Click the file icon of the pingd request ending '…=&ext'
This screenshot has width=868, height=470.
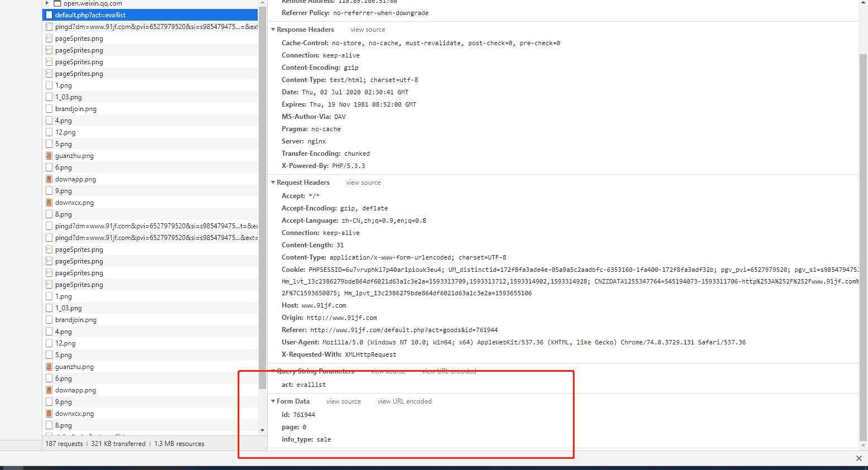[x=49, y=27]
